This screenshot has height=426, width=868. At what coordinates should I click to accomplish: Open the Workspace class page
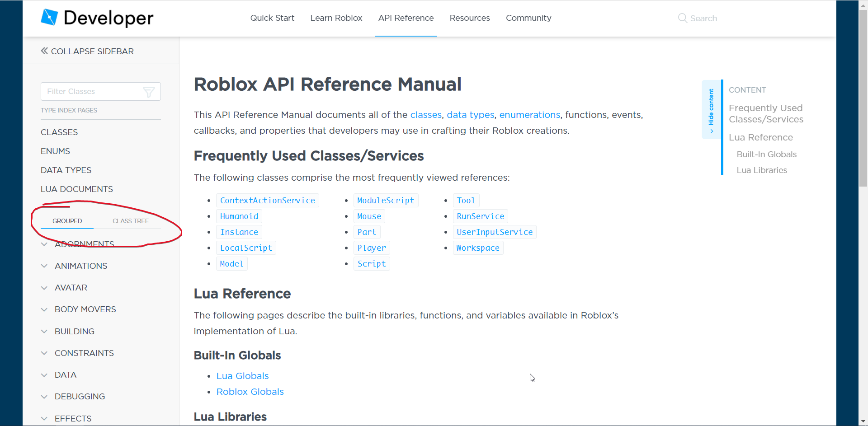click(478, 248)
